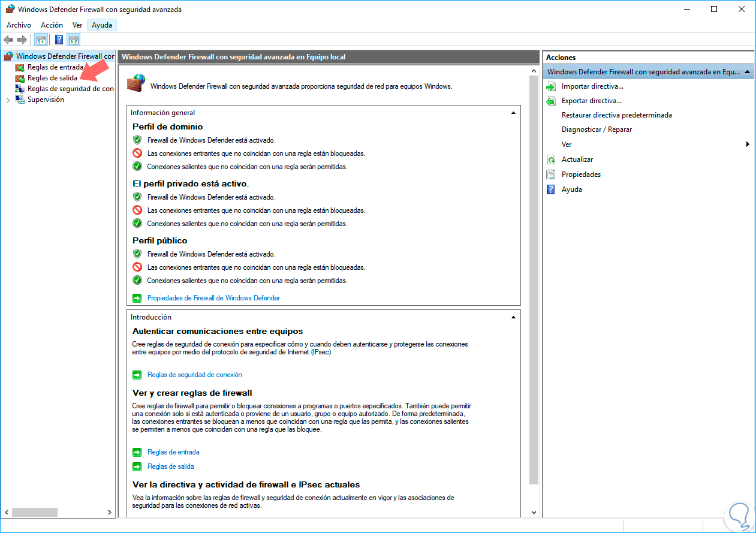Click the Importar directiva green arrow icon

coord(551,87)
